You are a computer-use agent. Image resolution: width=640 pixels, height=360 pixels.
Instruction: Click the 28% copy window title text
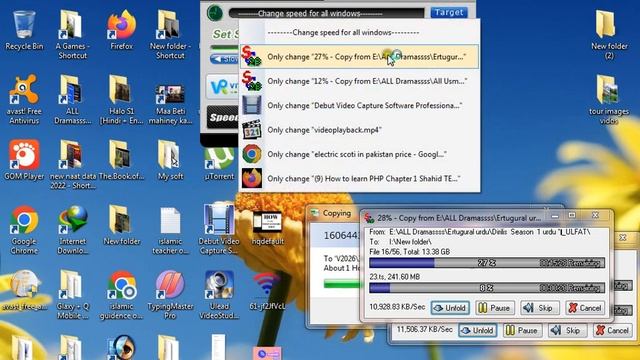tap(459, 218)
